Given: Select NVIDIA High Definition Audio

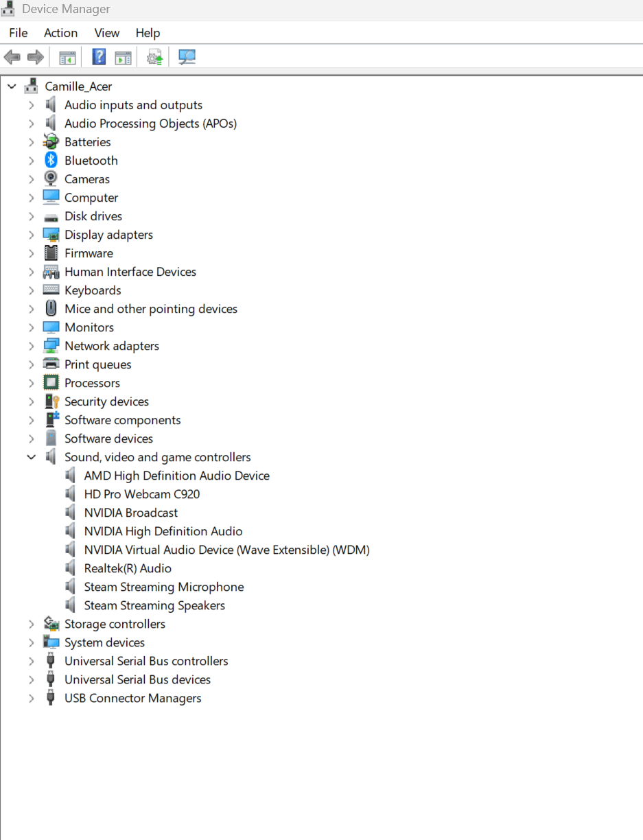Looking at the screenshot, I should (x=163, y=531).
